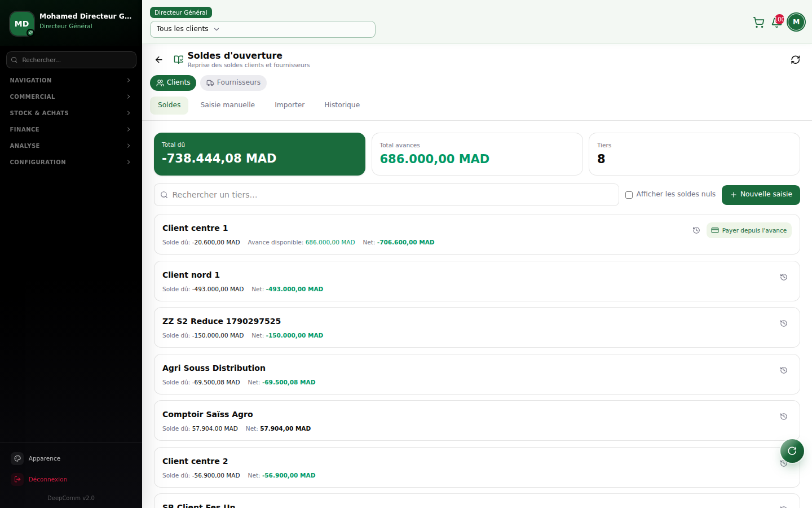View history icon for ZZ S2 Reduce 1790297525
Image resolution: width=812 pixels, height=508 pixels.
[784, 323]
